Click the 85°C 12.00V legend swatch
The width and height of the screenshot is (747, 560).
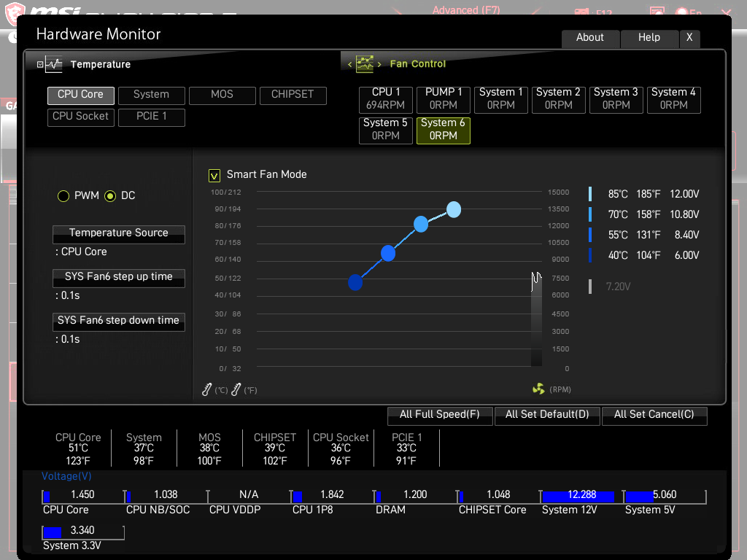tap(590, 194)
